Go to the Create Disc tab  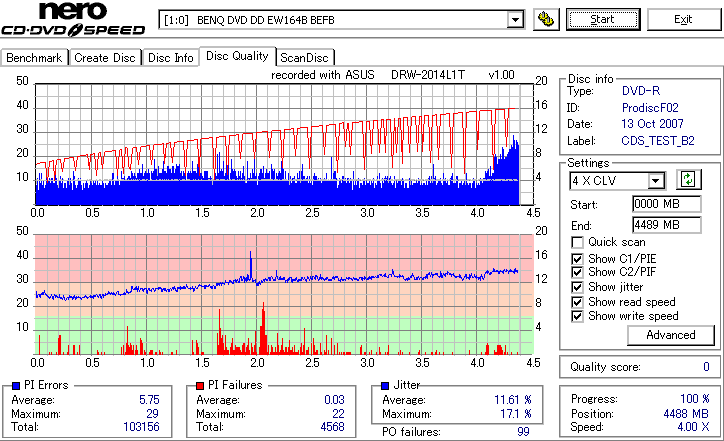coord(105,58)
